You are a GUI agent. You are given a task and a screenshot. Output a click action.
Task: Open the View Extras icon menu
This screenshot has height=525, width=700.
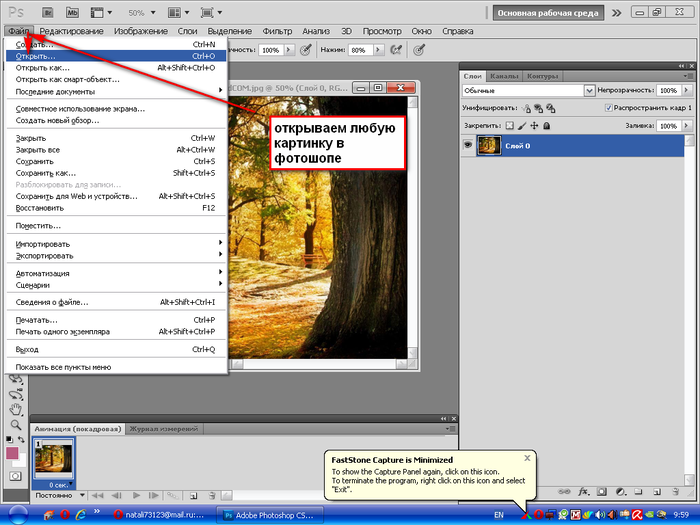point(101,12)
